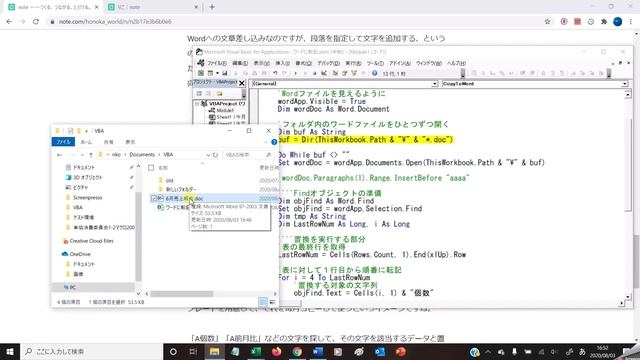
Task: Open 共有 tab in Explorer window
Action: point(108,142)
